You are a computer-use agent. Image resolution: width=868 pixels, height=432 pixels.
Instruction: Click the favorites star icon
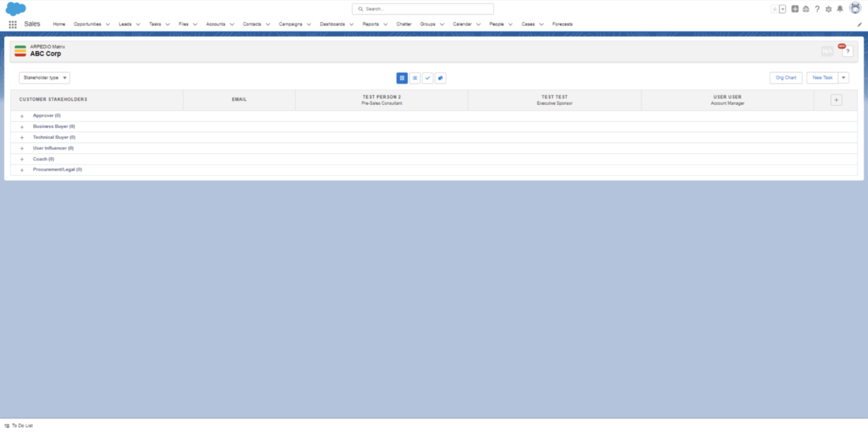tap(775, 9)
